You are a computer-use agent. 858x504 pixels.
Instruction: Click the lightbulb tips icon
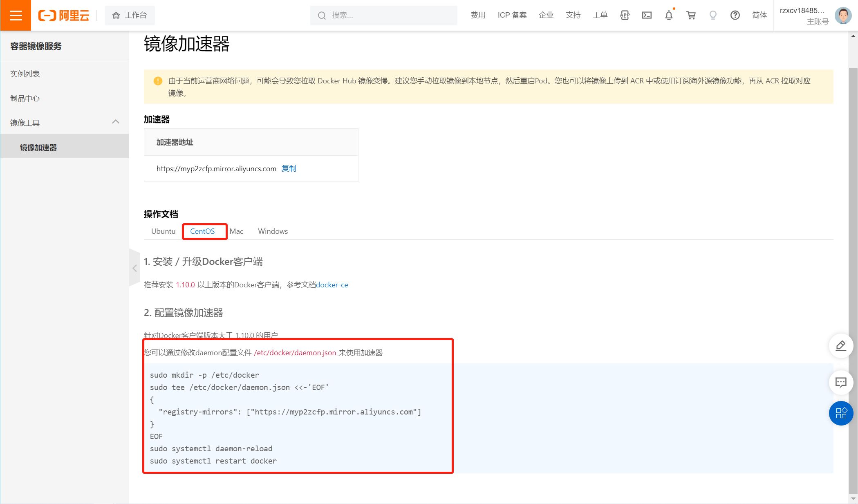click(x=713, y=16)
